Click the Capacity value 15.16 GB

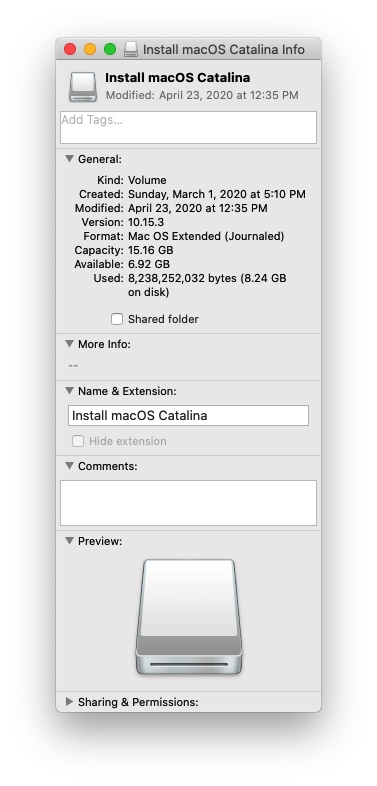click(150, 250)
